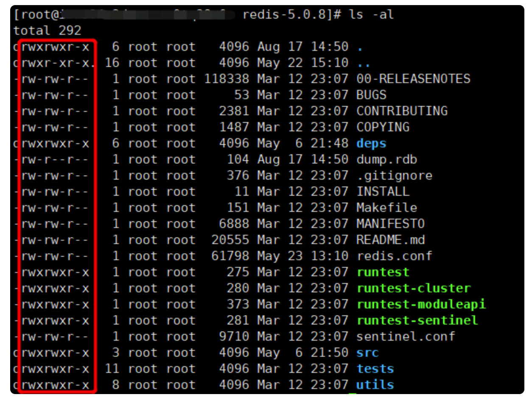
Task: Click the size value 118338
Action: (x=227, y=79)
